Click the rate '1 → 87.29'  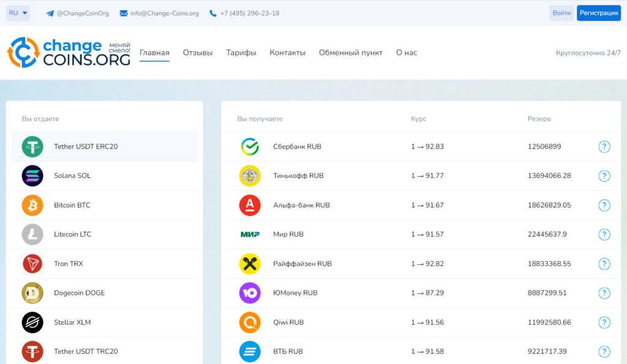pos(427,293)
